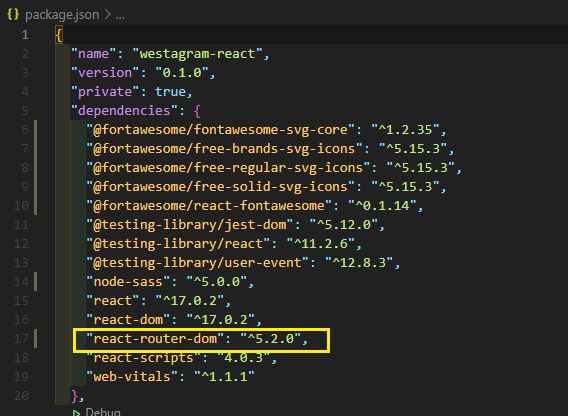
Task: Click the "private" key
Action: point(105,92)
